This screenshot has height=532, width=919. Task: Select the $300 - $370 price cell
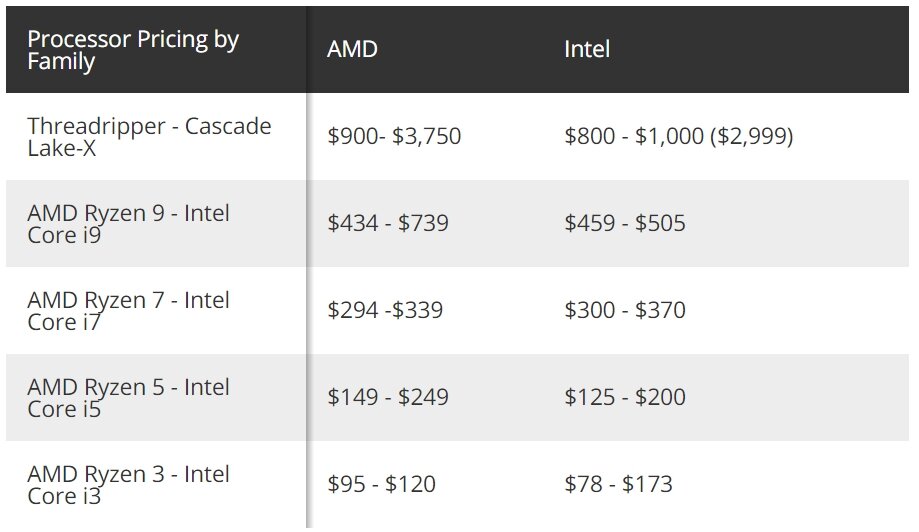coord(625,310)
